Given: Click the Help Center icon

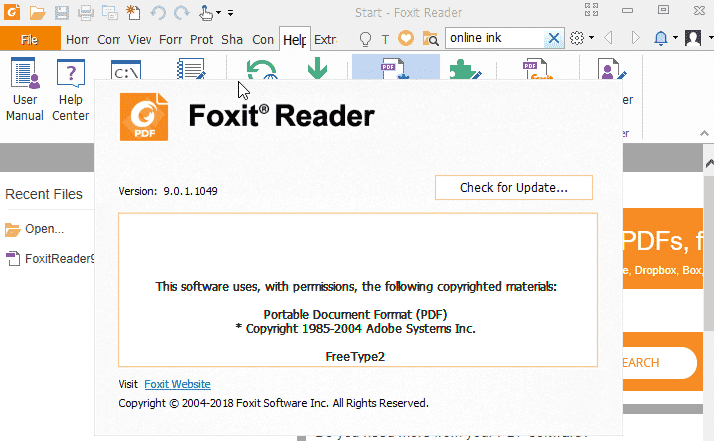Looking at the screenshot, I should (71, 91).
